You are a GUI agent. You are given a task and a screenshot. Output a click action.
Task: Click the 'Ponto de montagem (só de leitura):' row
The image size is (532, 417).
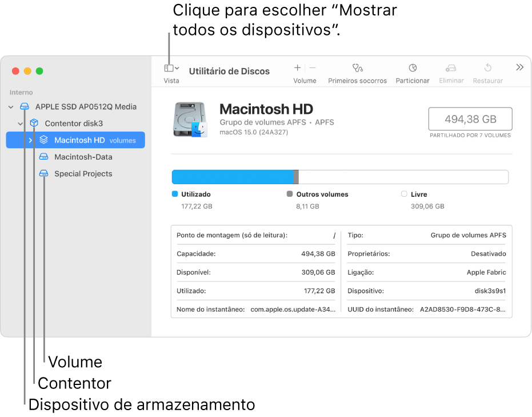pos(256,235)
